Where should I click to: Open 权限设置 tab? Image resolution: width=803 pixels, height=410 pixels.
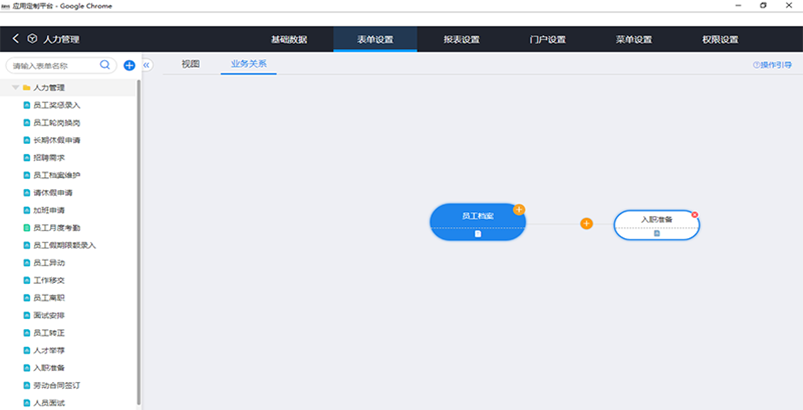[721, 39]
